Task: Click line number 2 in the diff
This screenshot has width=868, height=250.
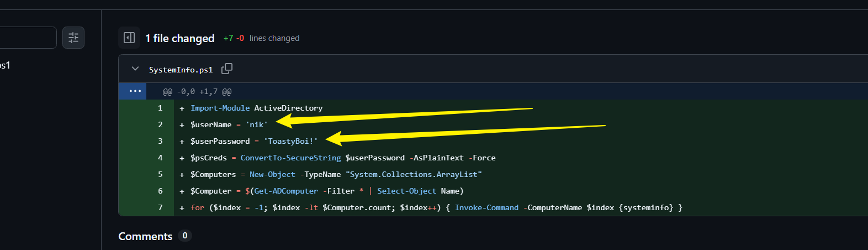Action: (160, 124)
